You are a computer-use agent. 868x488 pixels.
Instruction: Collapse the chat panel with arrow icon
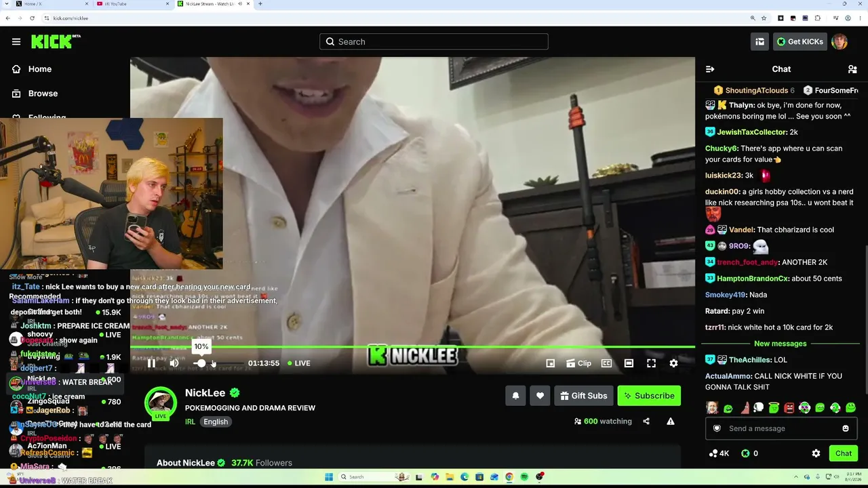pos(710,69)
